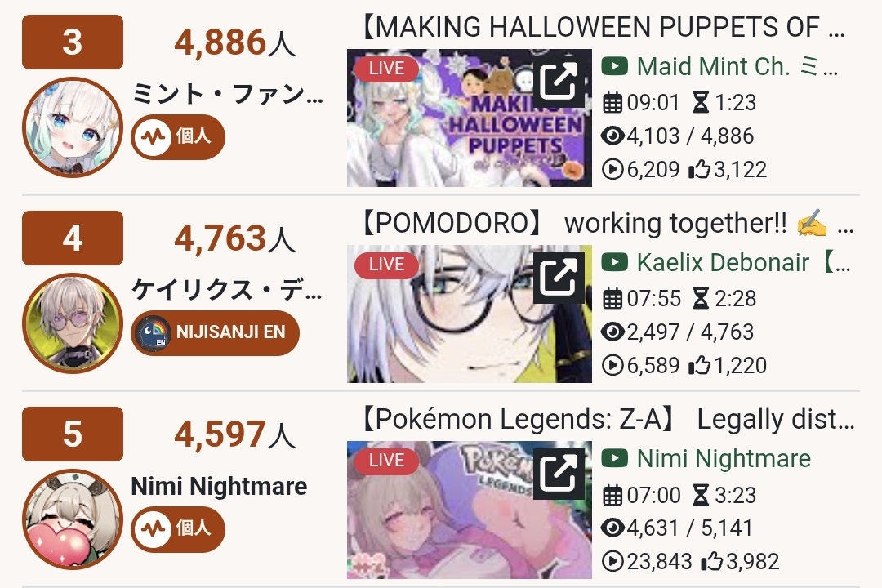882x588 pixels.
Task: Open MAKING HALLOWEEN PUPPETS stream title
Action: (603, 26)
